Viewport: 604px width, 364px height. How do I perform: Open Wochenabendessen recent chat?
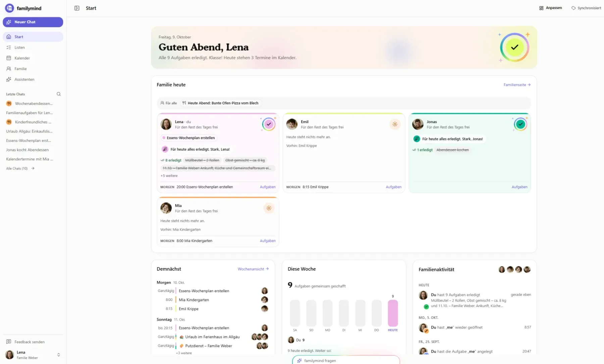(x=33, y=103)
